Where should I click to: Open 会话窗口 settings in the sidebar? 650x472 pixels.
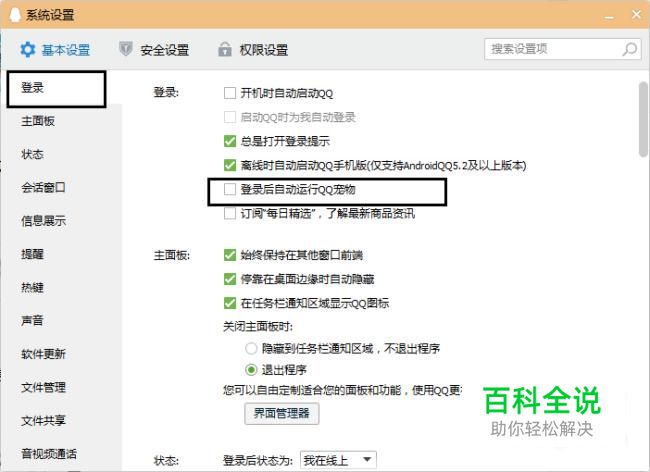click(44, 187)
